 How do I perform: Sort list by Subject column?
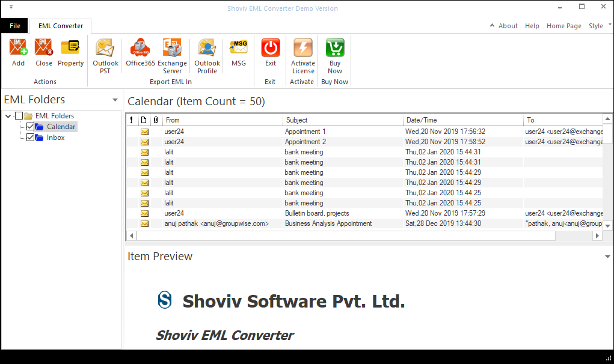343,120
